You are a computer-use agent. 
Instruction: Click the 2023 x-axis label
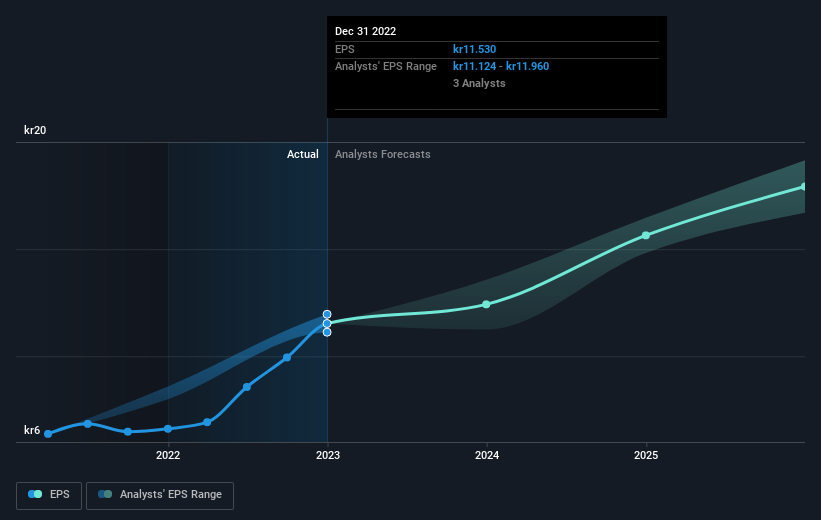click(x=328, y=456)
